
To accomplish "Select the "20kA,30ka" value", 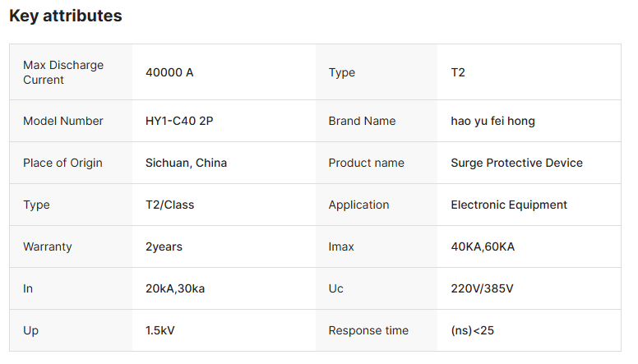I will 173,288.
